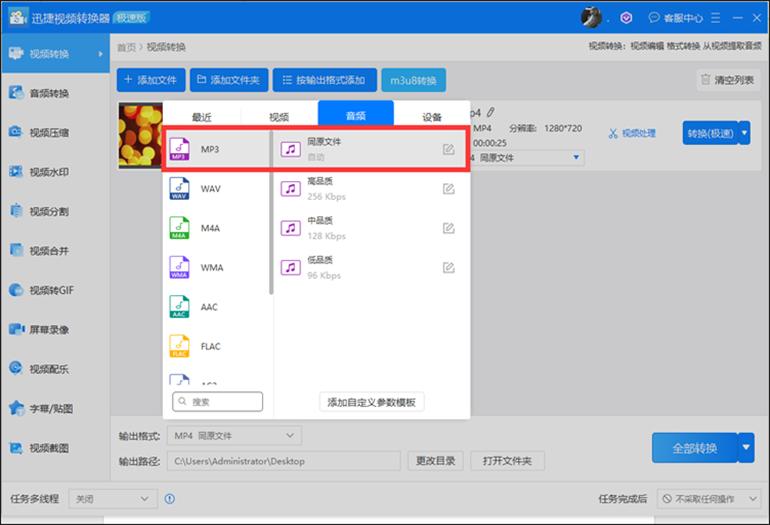Switch to the 视频 format tab
The height and width of the screenshot is (525, 770).
[x=279, y=116]
